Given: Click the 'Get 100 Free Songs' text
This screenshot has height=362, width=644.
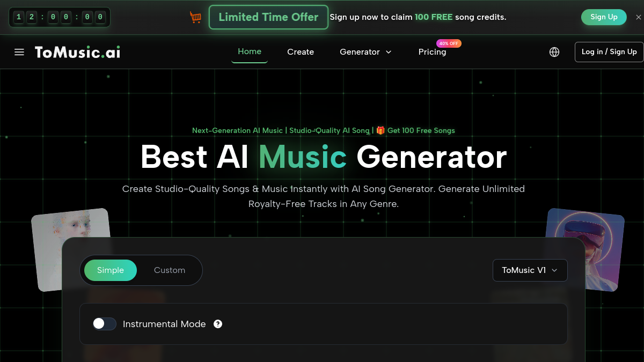Looking at the screenshot, I should pyautogui.click(x=421, y=130).
